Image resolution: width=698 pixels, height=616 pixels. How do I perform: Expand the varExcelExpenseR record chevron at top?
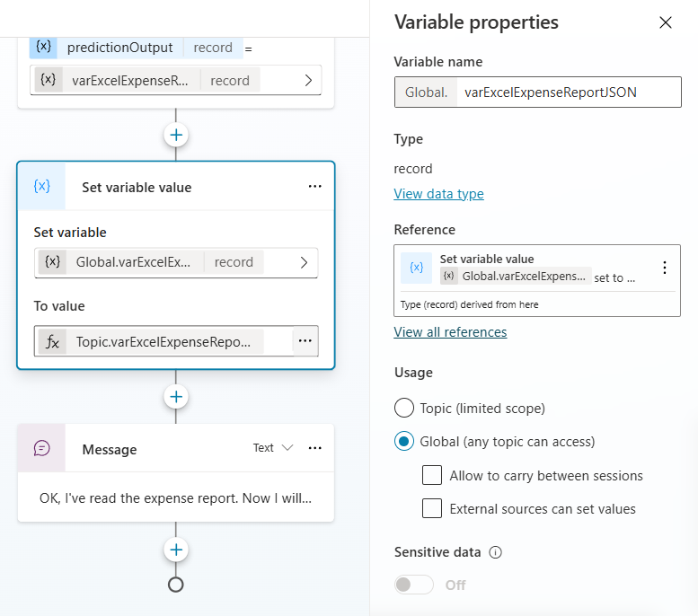(308, 80)
